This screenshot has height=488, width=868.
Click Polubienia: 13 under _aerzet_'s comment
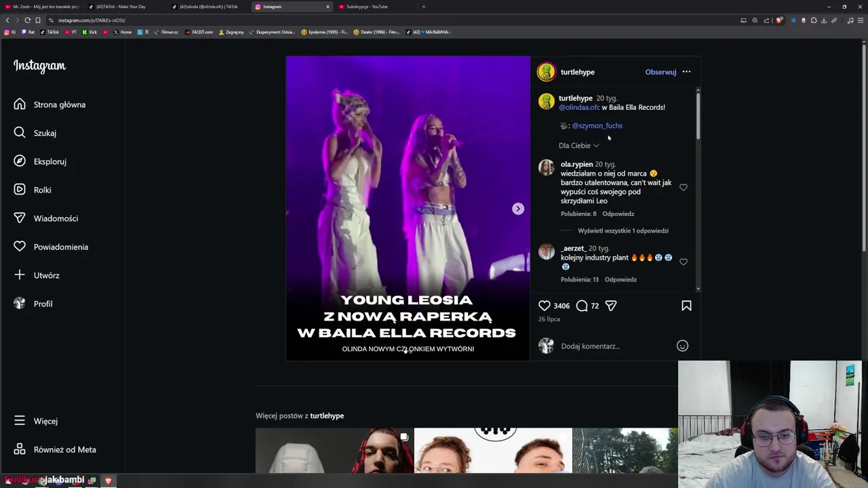click(580, 279)
